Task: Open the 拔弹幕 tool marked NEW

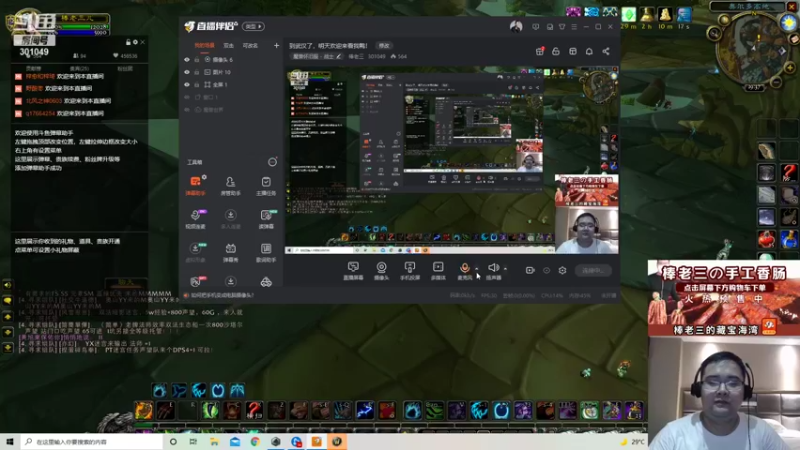Action: click(x=266, y=219)
